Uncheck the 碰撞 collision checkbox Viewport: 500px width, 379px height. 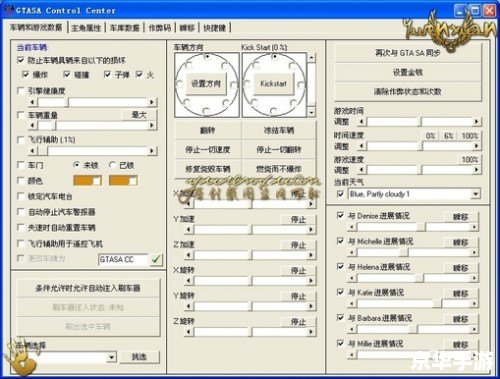click(x=67, y=74)
